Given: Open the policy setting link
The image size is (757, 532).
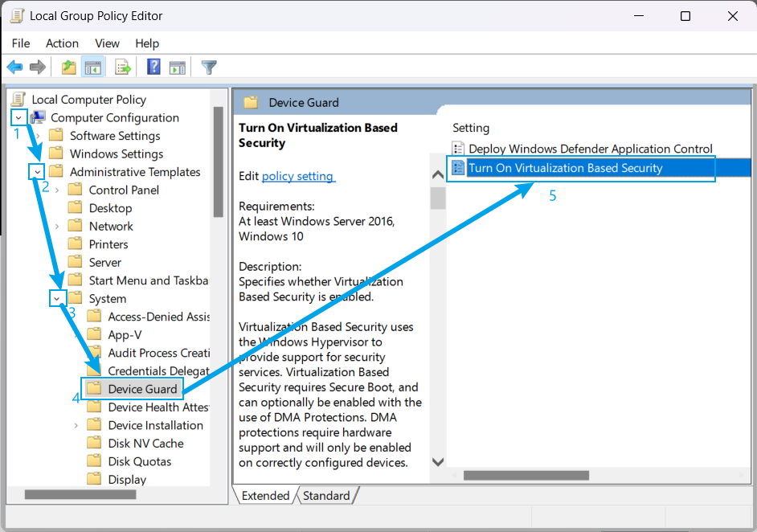Looking at the screenshot, I should 298,176.
